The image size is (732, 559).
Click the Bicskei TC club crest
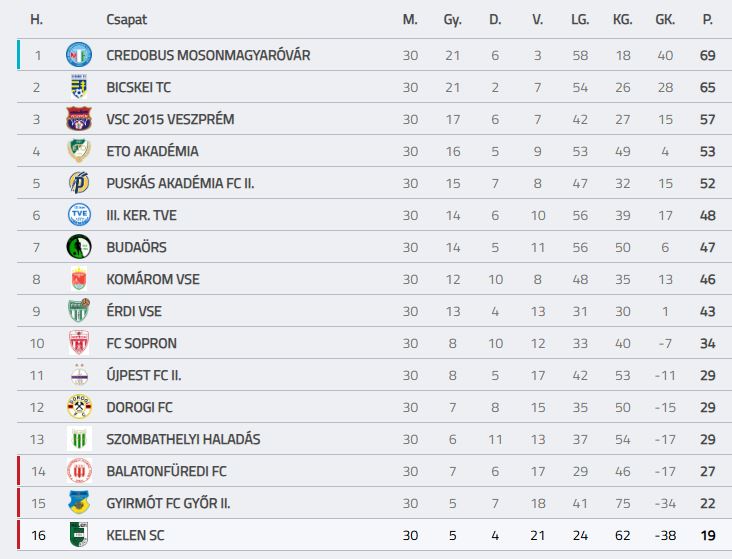(x=79, y=86)
